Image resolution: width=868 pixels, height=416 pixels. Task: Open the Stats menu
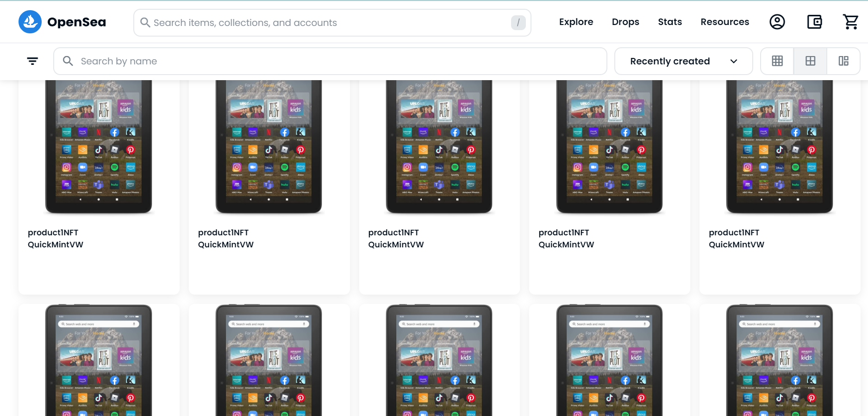[670, 22]
